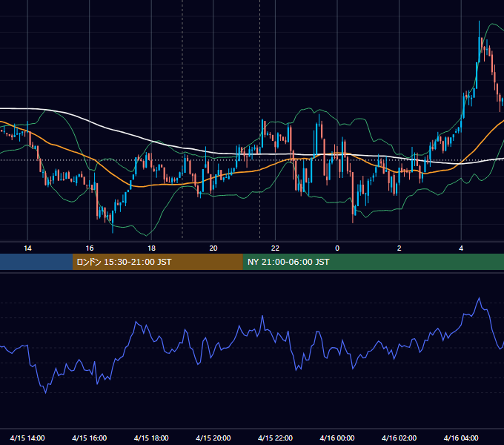Click the ロンドン 15:30-21:00 JST session bar
Screen dimensions: 504x445
(x=157, y=262)
